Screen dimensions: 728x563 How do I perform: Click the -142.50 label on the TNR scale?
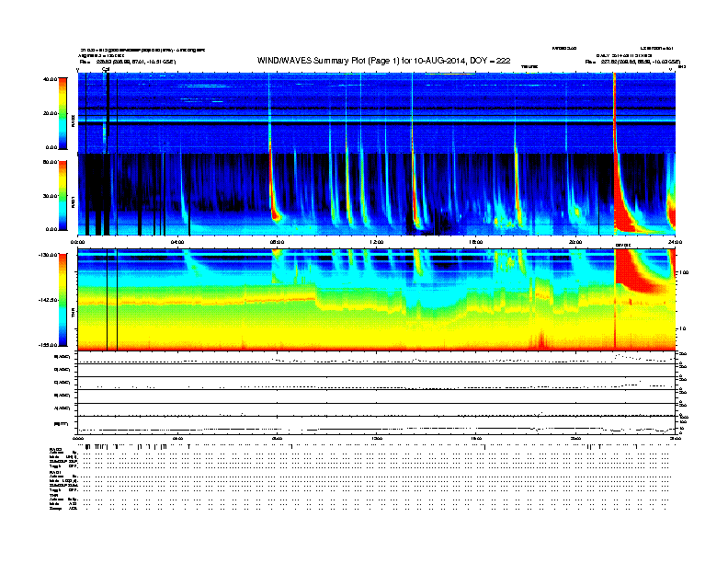(x=48, y=300)
